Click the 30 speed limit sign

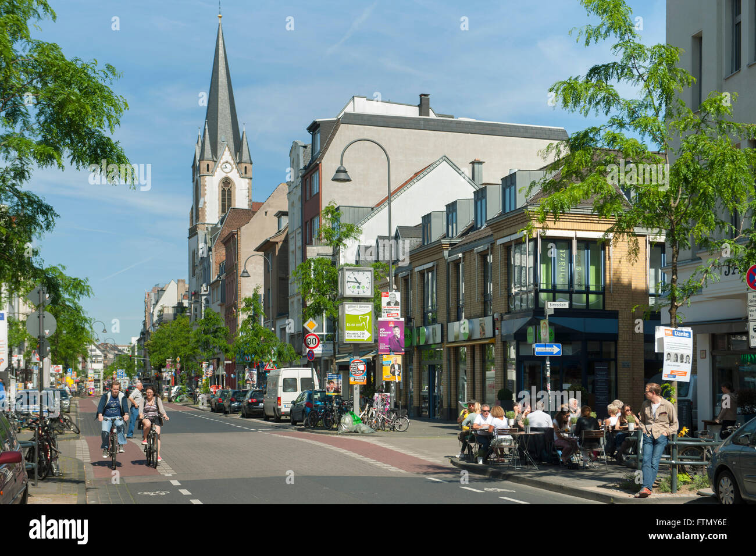(x=312, y=341)
